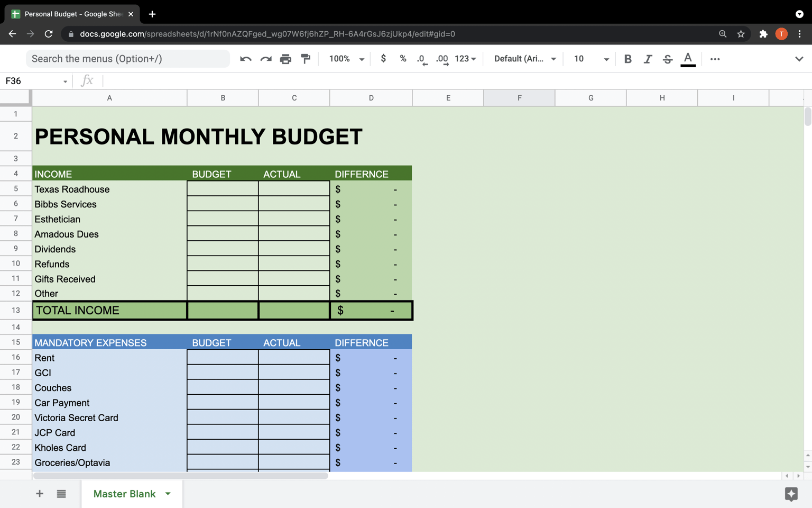This screenshot has height=508, width=812.
Task: Click the MANDATORY EXPENSES header cell
Action: tap(109, 342)
